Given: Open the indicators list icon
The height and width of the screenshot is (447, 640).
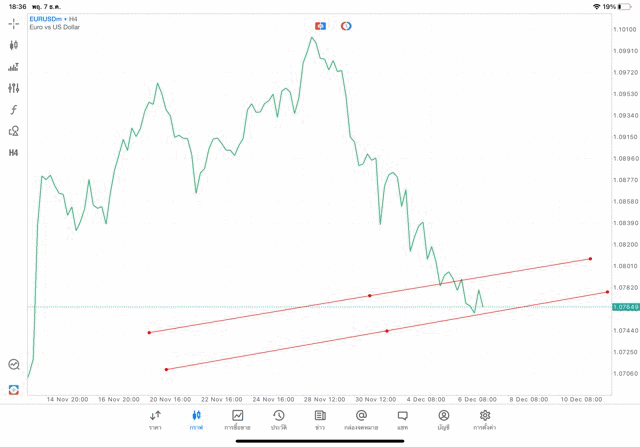Looking at the screenshot, I should click(14, 67).
